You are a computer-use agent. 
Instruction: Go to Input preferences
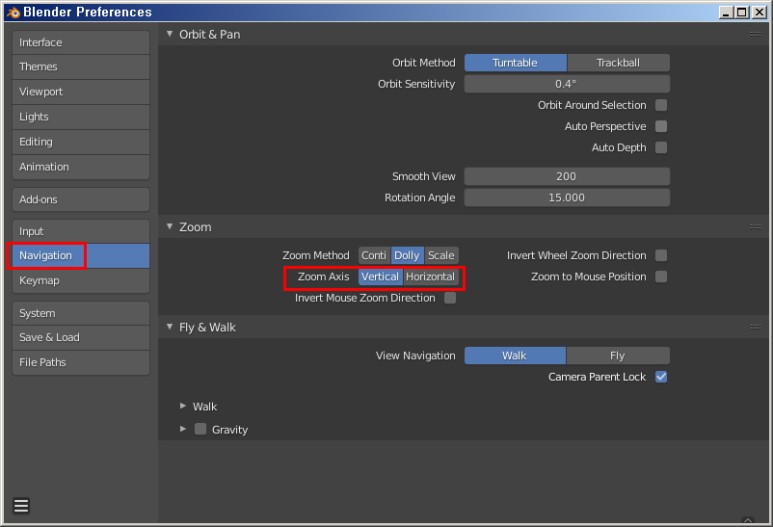[x=81, y=231]
